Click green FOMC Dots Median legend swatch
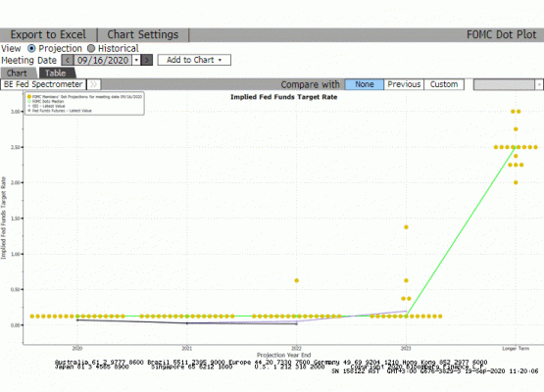 click(29, 101)
